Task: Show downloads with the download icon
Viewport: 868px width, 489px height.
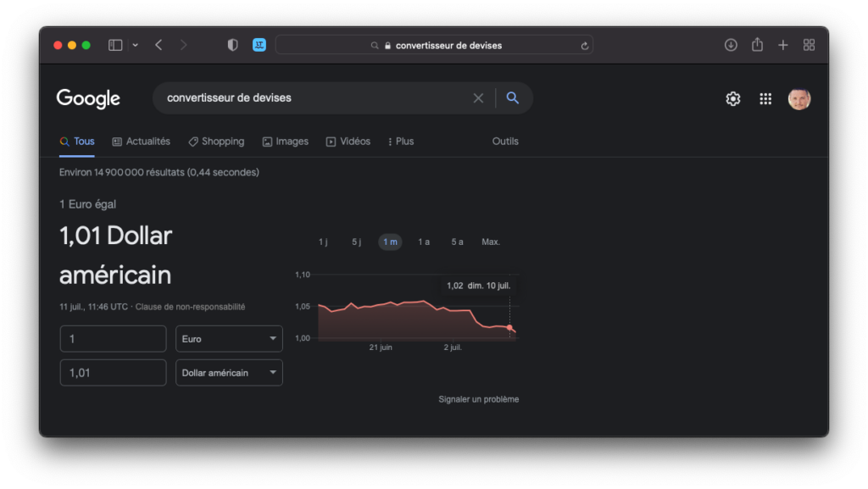Action: click(731, 46)
